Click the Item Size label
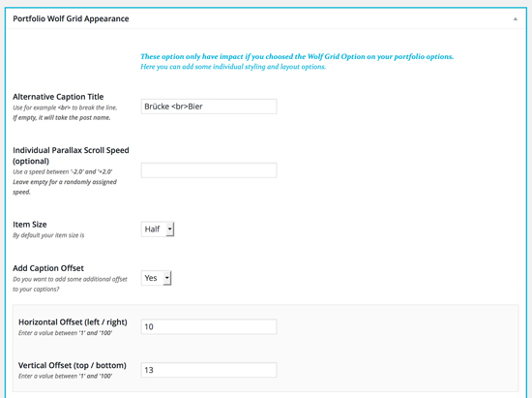The height and width of the screenshot is (398, 532). point(30,225)
